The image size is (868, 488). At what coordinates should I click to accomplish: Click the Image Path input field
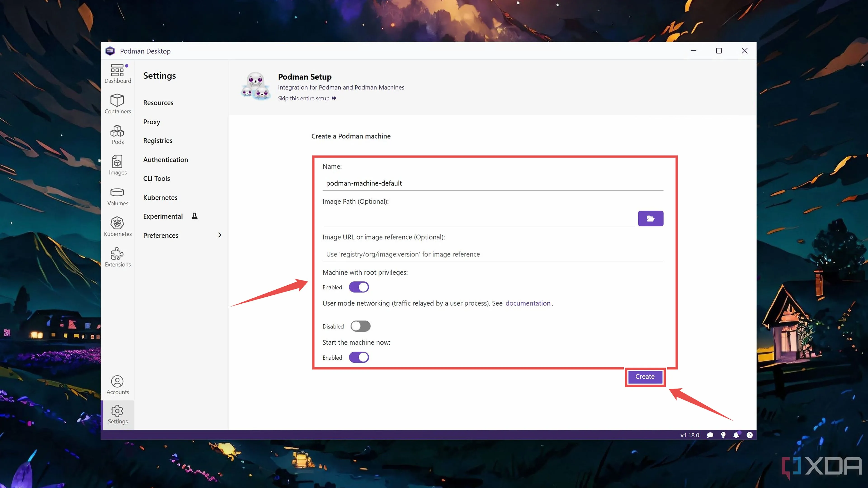[478, 218]
